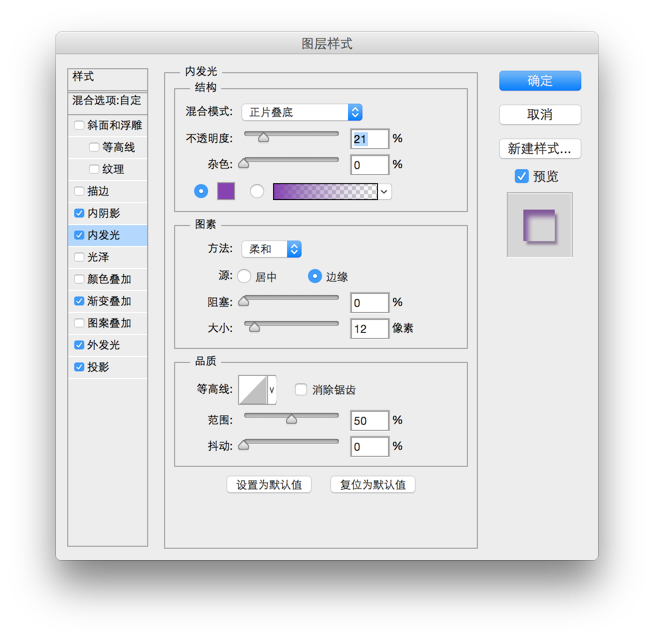The image size is (654, 640).
Task: Select the 内阴影 style row
Action: coord(108,213)
